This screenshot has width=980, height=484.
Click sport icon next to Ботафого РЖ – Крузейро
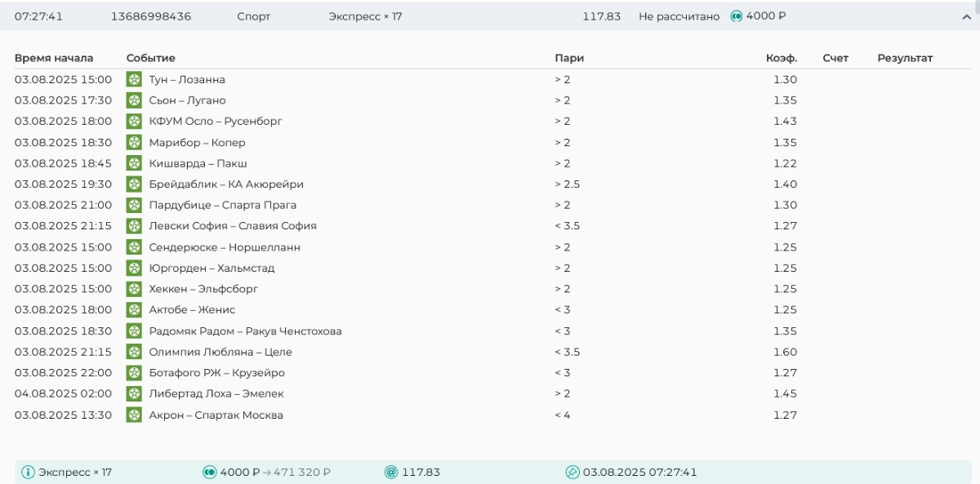(x=134, y=373)
